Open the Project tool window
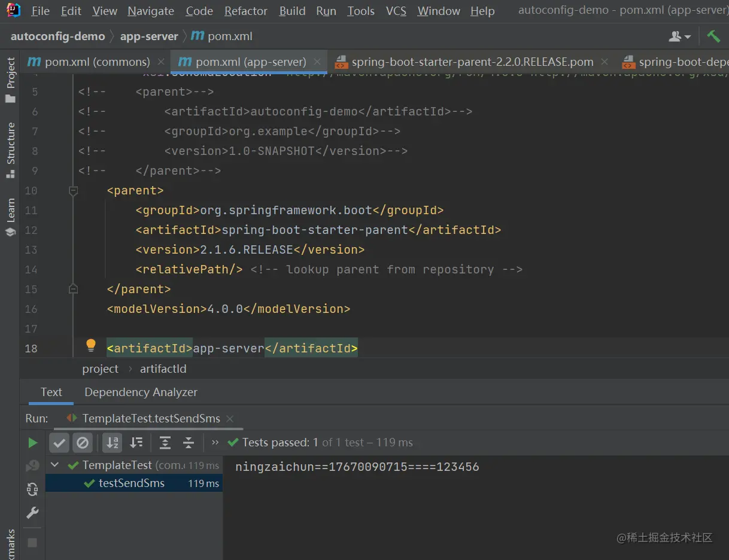Screen dimensions: 729x560 click(x=10, y=80)
